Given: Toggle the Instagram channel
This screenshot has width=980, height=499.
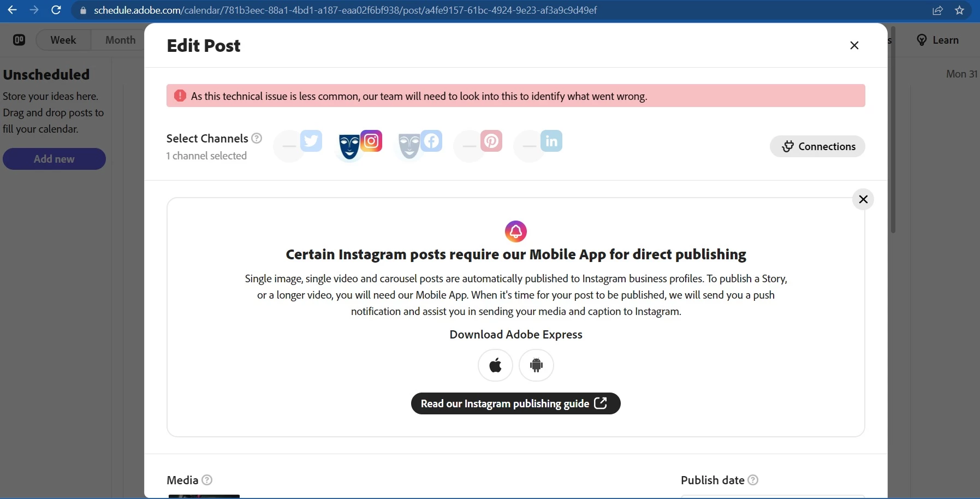Looking at the screenshot, I should 358,145.
